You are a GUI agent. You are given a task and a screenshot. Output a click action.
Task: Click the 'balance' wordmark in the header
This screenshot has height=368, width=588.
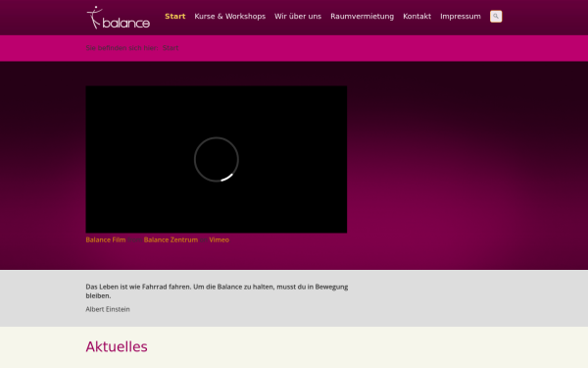[126, 24]
